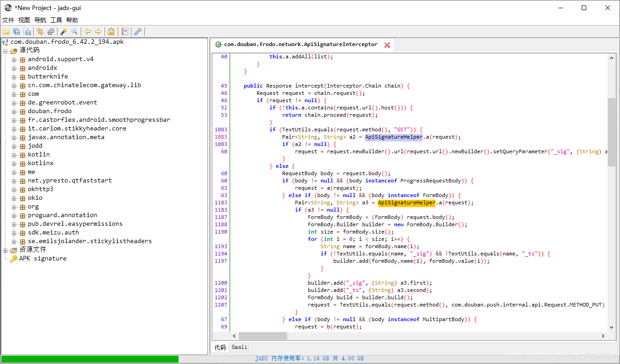Open text search with the wand icon

pyautogui.click(x=64, y=31)
